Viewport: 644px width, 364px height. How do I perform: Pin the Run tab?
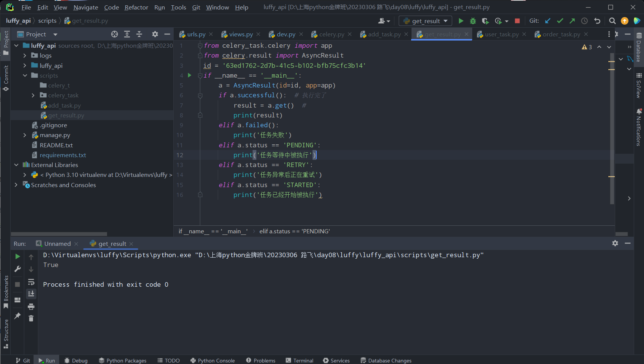17,316
